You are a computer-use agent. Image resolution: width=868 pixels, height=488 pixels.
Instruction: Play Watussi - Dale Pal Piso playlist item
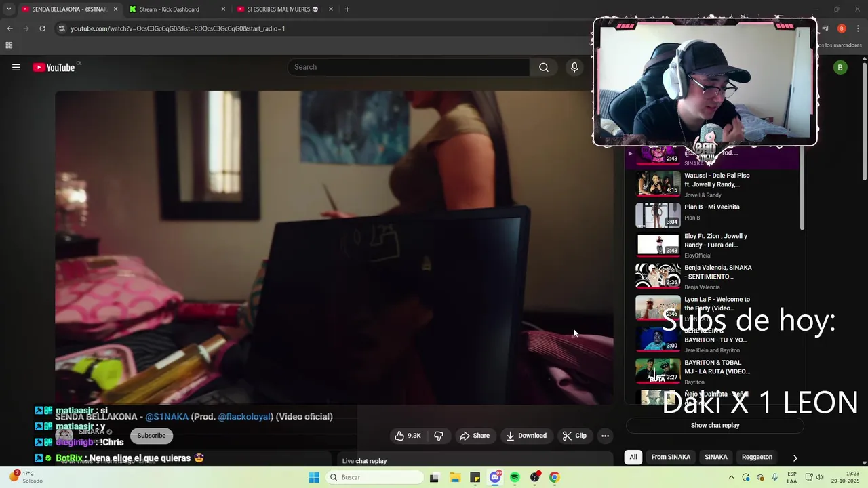pyautogui.click(x=712, y=184)
